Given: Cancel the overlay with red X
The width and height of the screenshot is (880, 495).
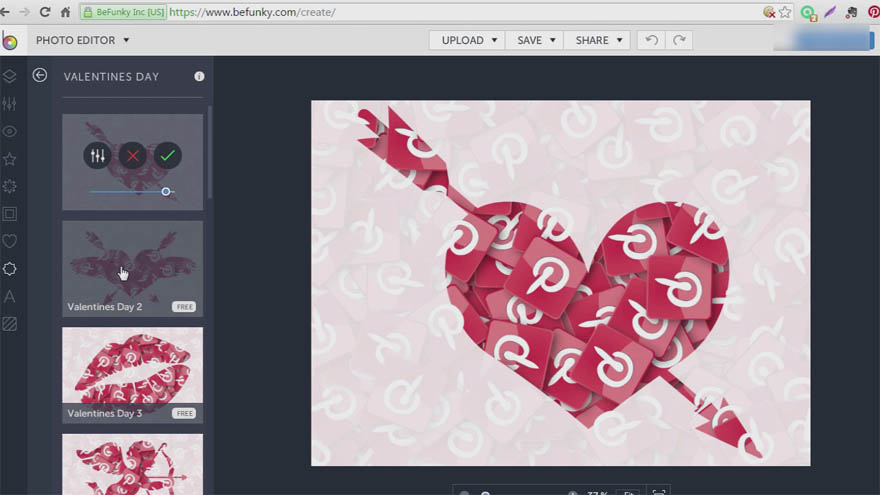Looking at the screenshot, I should [132, 155].
